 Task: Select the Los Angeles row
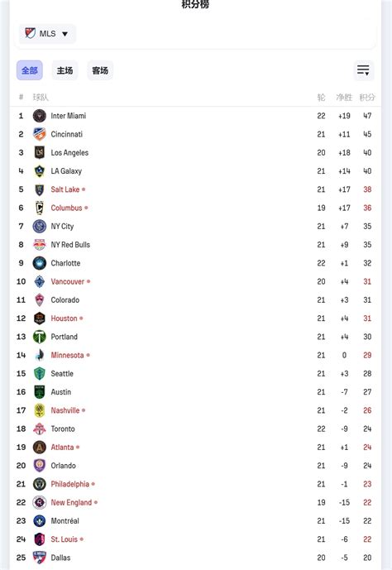(195, 153)
